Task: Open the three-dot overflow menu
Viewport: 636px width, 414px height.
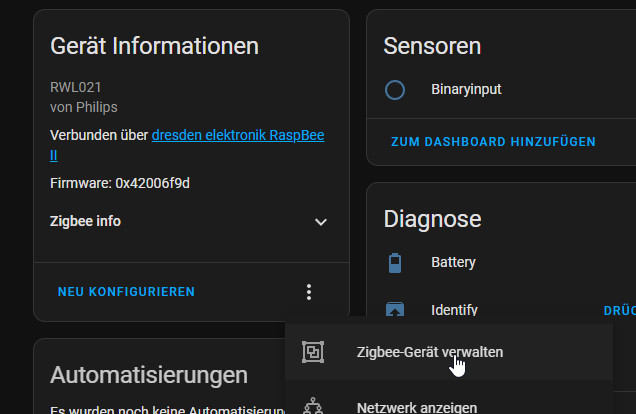Action: (x=309, y=292)
